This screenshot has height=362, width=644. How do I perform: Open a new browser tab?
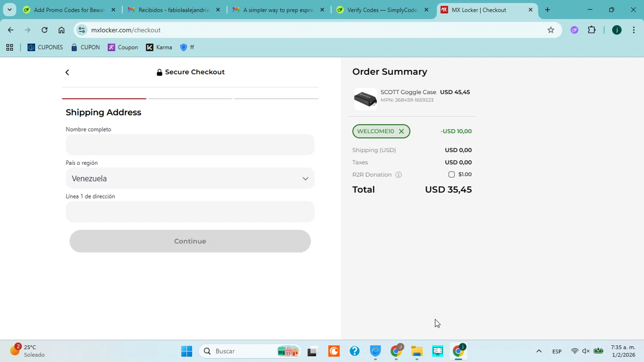547,10
